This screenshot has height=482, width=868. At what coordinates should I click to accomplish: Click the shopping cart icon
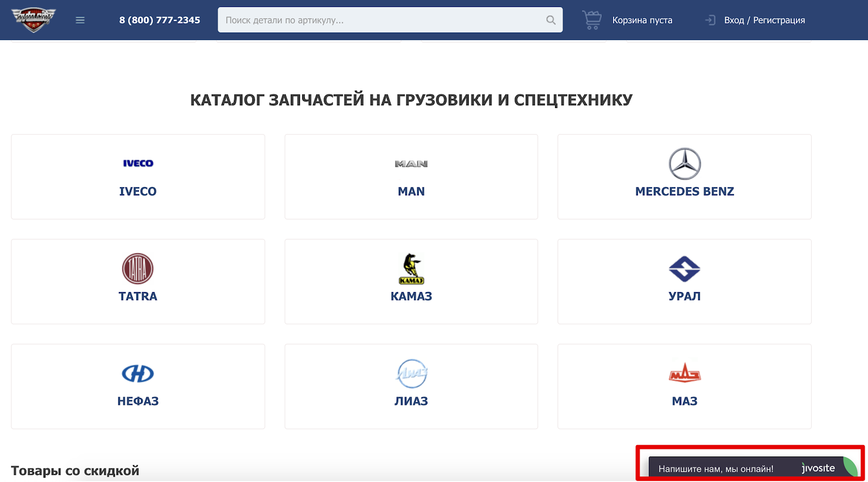tap(592, 20)
